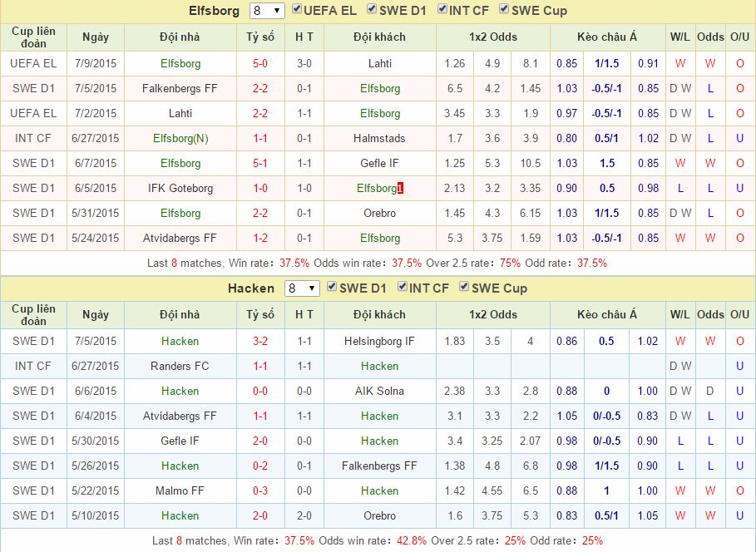756x552 pixels.
Task: Click AIK Solna team name
Action: click(x=379, y=391)
